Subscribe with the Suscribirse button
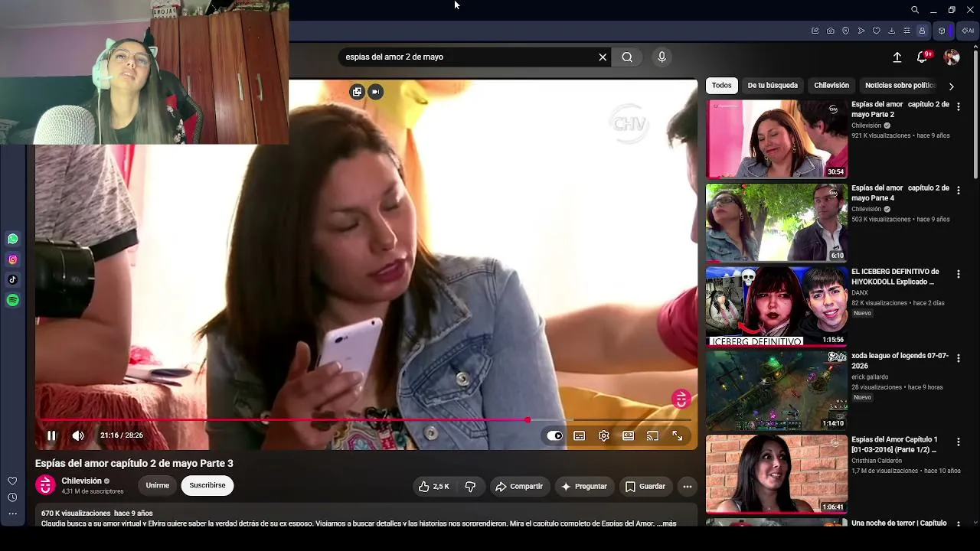The image size is (980, 551). [x=207, y=486]
